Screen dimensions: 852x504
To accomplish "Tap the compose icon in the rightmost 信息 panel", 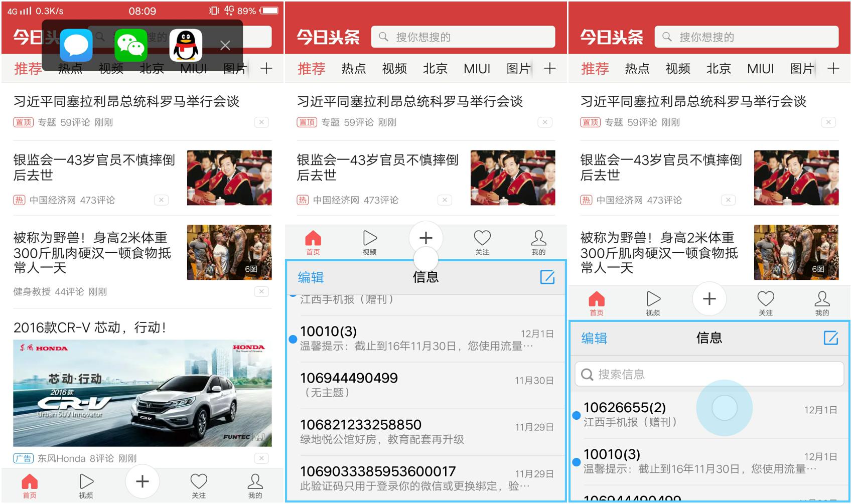I will (831, 338).
